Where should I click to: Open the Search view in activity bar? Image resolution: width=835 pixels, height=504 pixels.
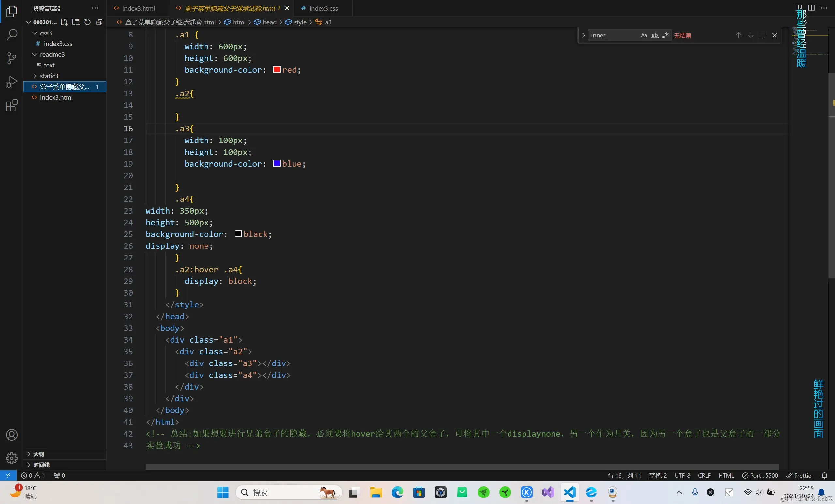pos(11,35)
